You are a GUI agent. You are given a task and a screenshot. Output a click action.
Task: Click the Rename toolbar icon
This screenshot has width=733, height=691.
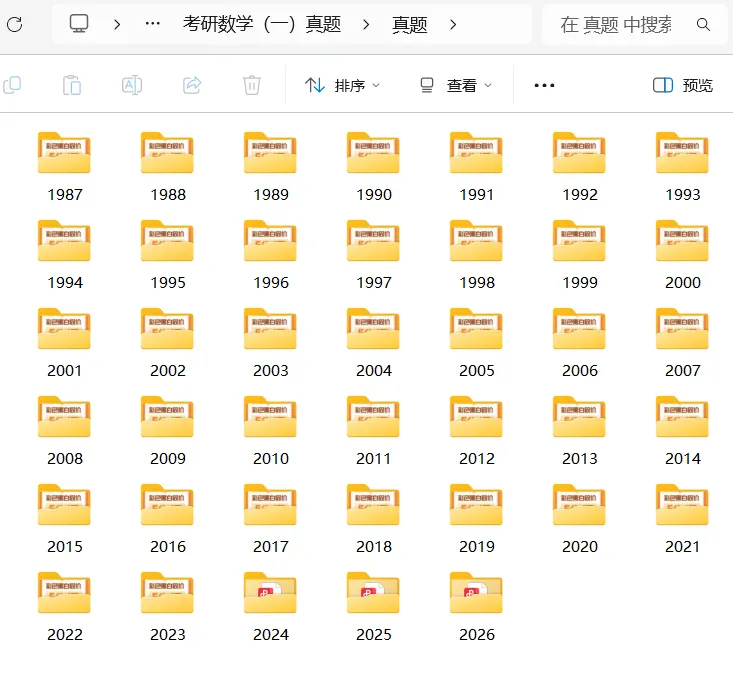click(132, 85)
